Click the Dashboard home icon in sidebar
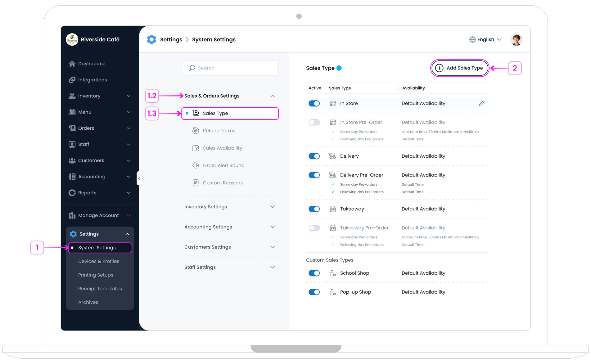The width and height of the screenshot is (591, 364). (72, 64)
